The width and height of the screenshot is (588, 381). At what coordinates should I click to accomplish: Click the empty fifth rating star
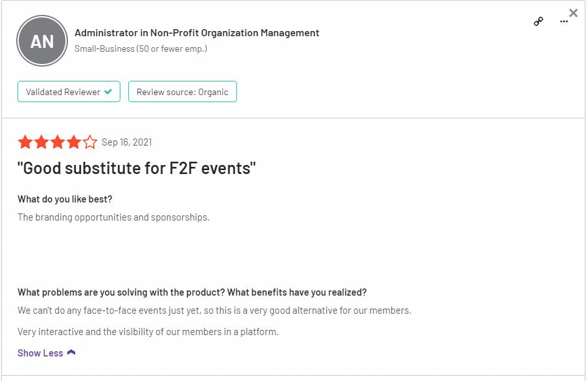coord(90,142)
